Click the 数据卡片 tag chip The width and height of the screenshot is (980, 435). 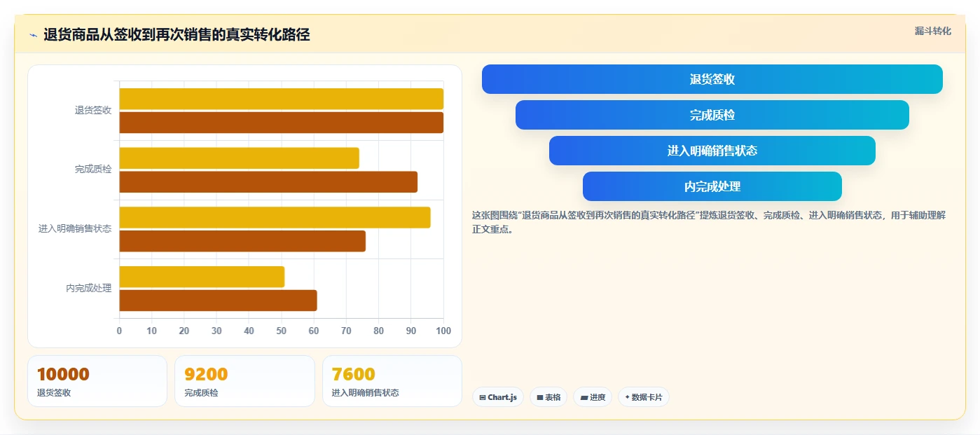[x=643, y=397]
